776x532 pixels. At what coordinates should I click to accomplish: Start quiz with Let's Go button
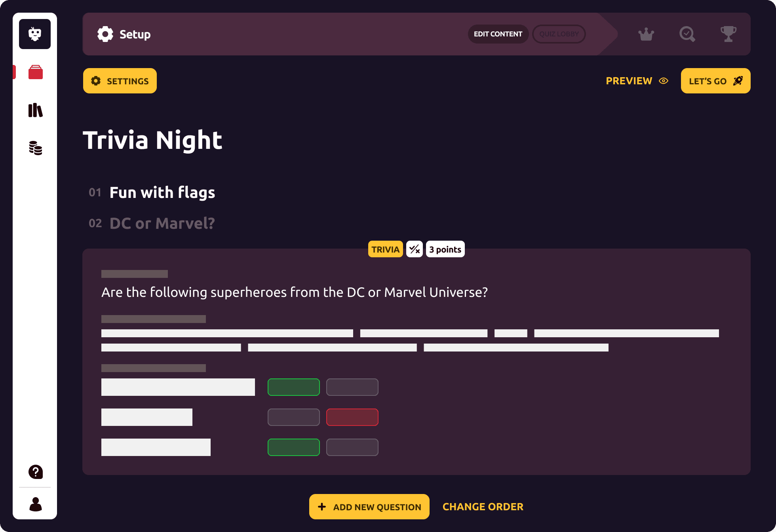pyautogui.click(x=716, y=81)
